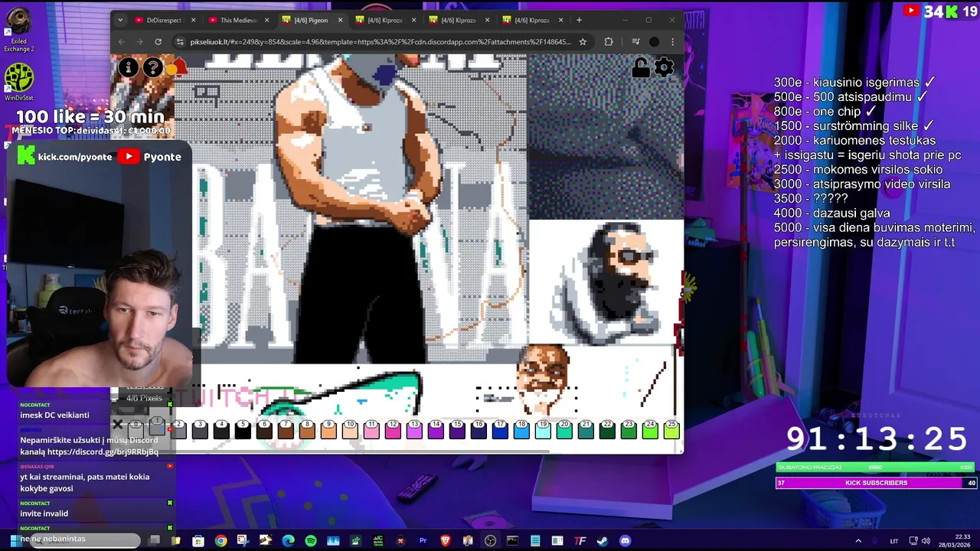Viewport: 980px width, 551px height.
Task: Pick palette color 11 pink
Action: pyautogui.click(x=371, y=429)
